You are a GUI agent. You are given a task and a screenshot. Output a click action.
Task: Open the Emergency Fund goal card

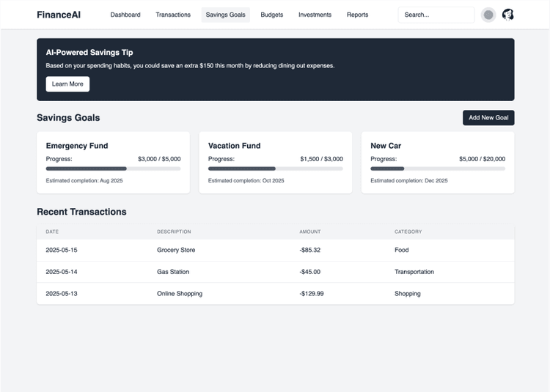point(113,146)
